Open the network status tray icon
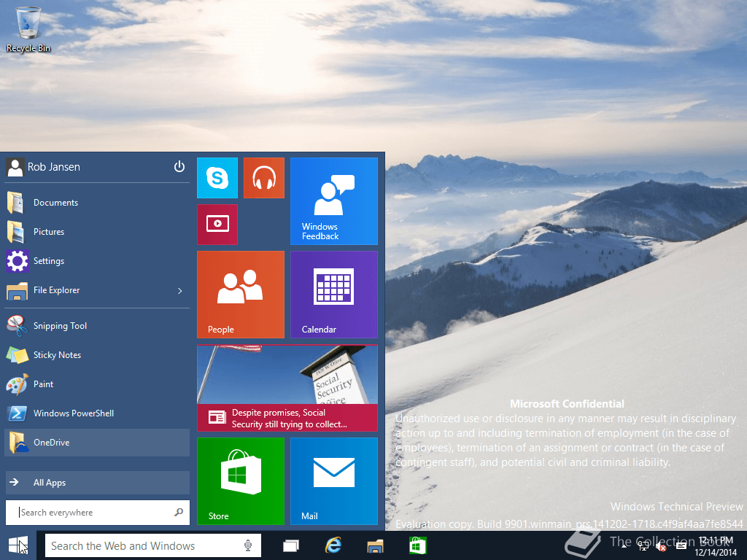 click(x=643, y=546)
